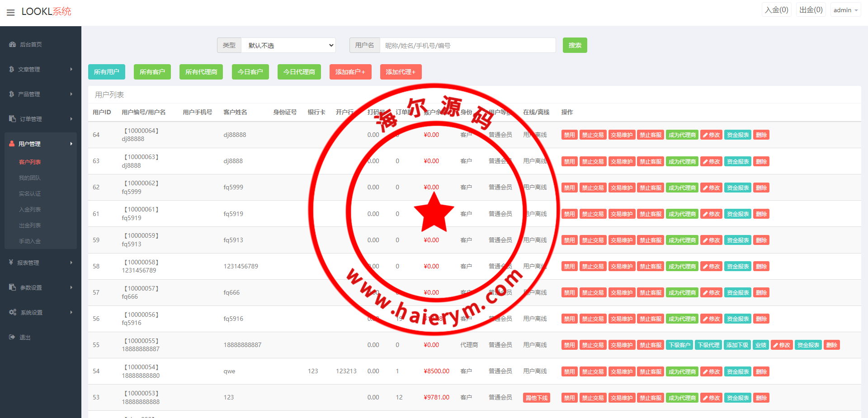Viewport: 868px width, 418px height.
Task: Click the 参数设置 sidebar icon
Action: click(12, 287)
